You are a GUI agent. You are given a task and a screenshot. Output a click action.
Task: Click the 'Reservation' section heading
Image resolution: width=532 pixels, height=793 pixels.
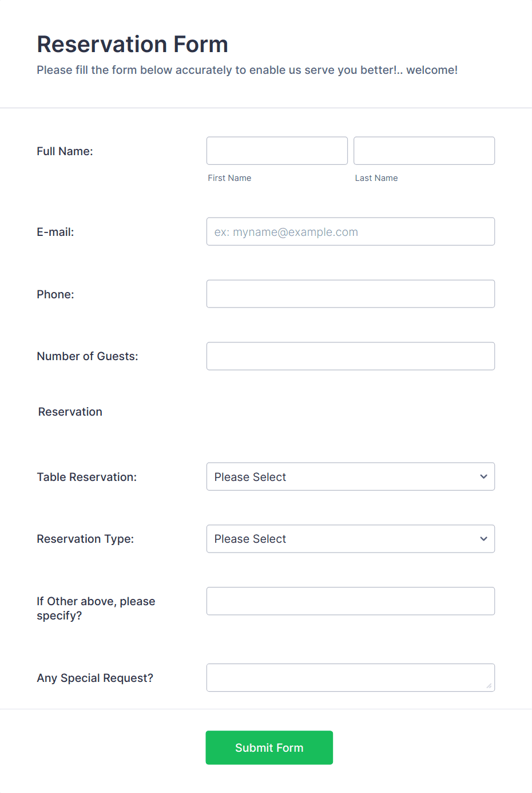(70, 412)
